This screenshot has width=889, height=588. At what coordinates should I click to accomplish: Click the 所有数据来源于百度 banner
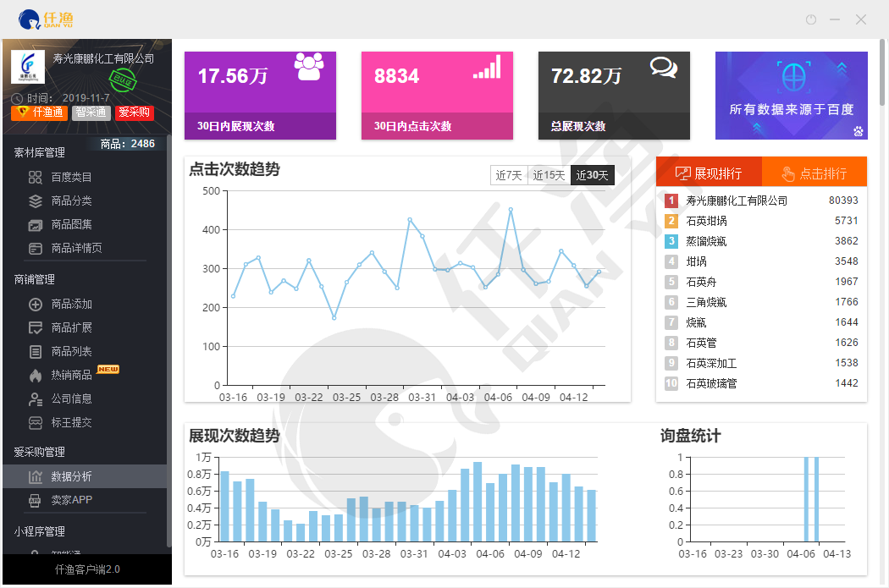(x=791, y=96)
